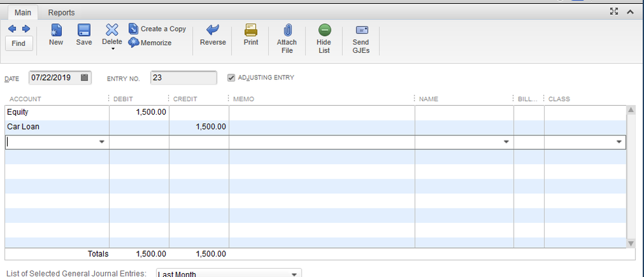Collapse the ribbon toolbar chevron
The width and height of the screenshot is (644, 277).
630,12
